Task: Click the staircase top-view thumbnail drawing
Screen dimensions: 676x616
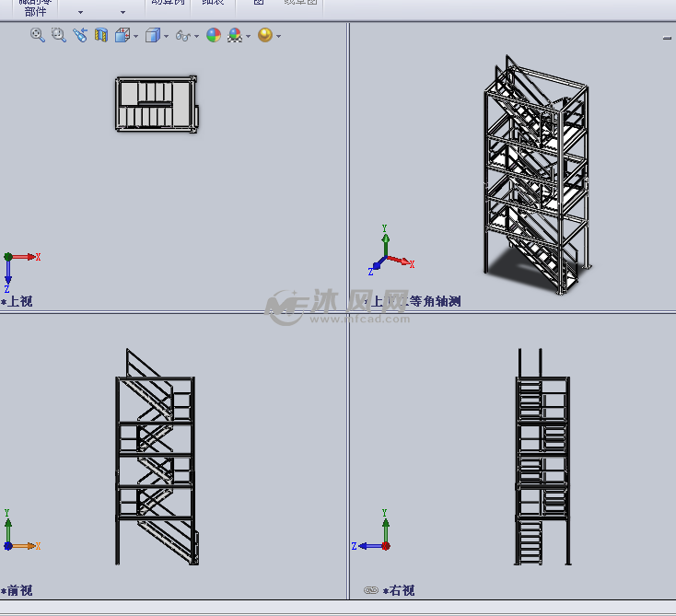Action: (156, 104)
